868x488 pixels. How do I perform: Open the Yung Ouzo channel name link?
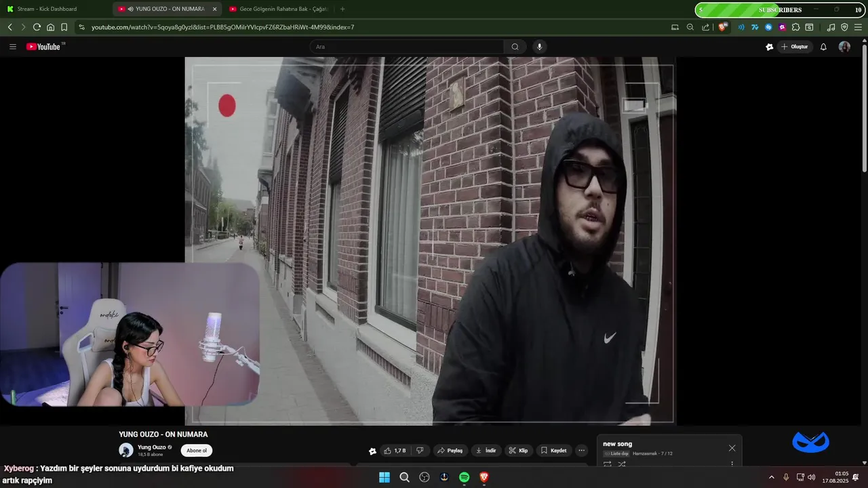coord(151,447)
